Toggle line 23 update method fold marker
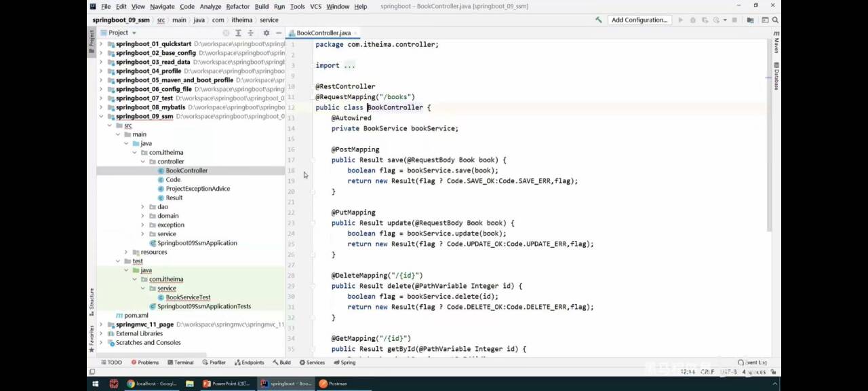 coord(313,223)
